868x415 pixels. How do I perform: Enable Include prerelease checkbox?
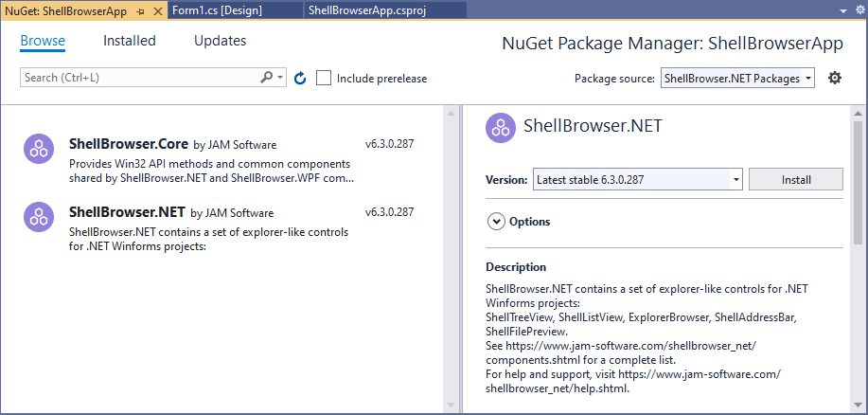(324, 78)
